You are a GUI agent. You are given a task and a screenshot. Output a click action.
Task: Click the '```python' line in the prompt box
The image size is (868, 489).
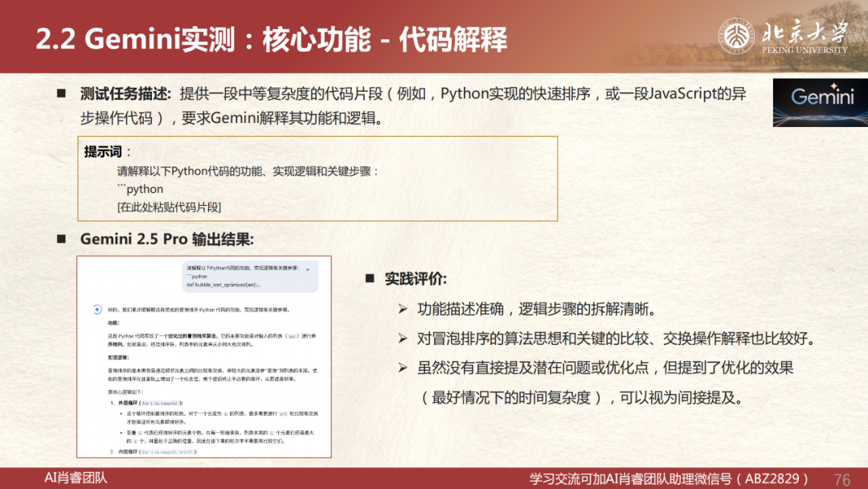coord(140,189)
